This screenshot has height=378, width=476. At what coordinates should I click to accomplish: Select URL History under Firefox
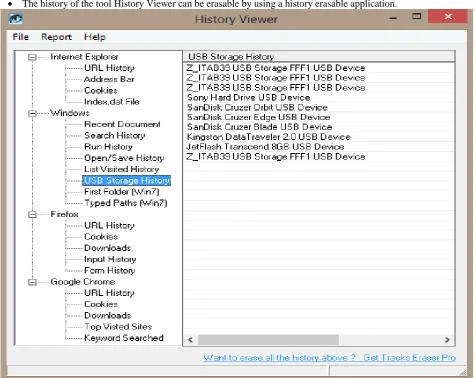click(x=109, y=226)
